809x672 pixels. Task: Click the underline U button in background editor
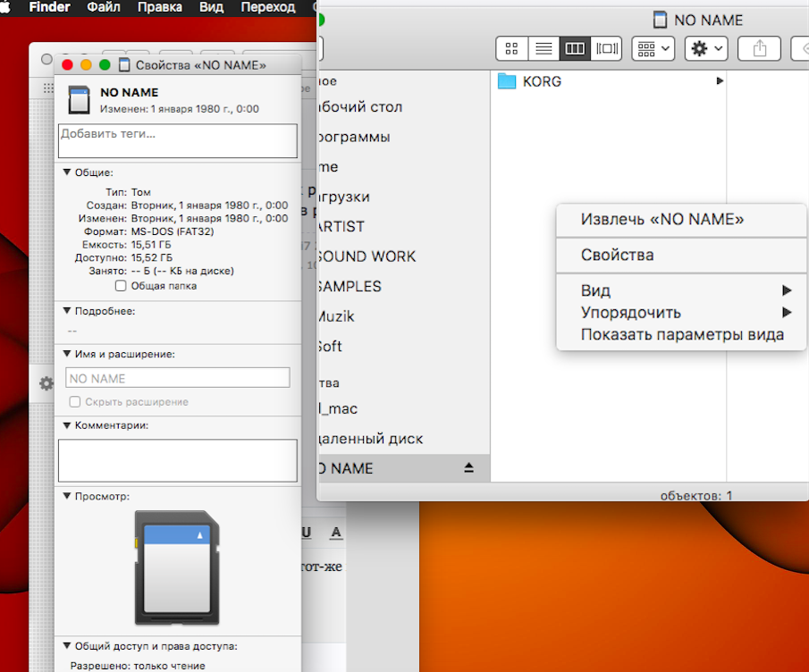(x=307, y=533)
